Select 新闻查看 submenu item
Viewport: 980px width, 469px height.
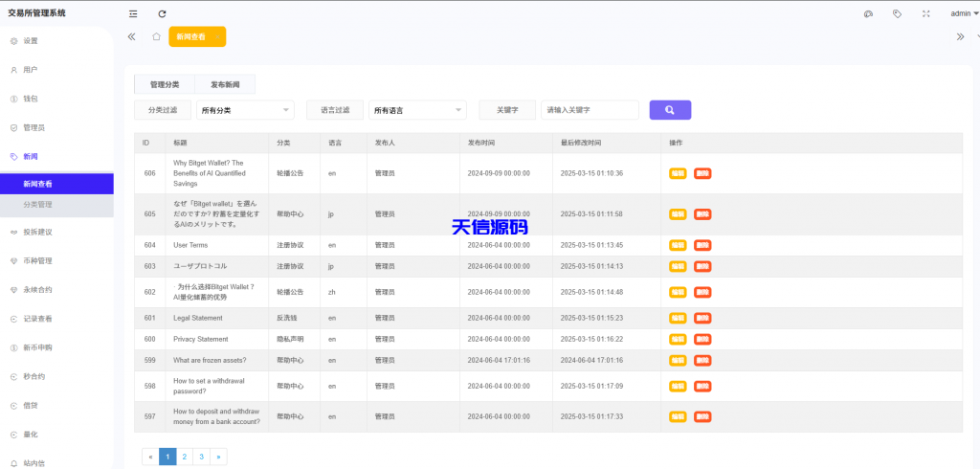56,184
